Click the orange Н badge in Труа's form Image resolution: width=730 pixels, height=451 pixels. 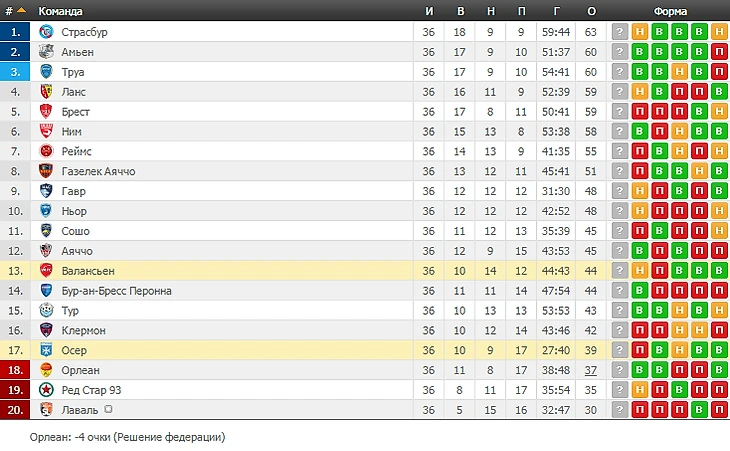(x=679, y=72)
